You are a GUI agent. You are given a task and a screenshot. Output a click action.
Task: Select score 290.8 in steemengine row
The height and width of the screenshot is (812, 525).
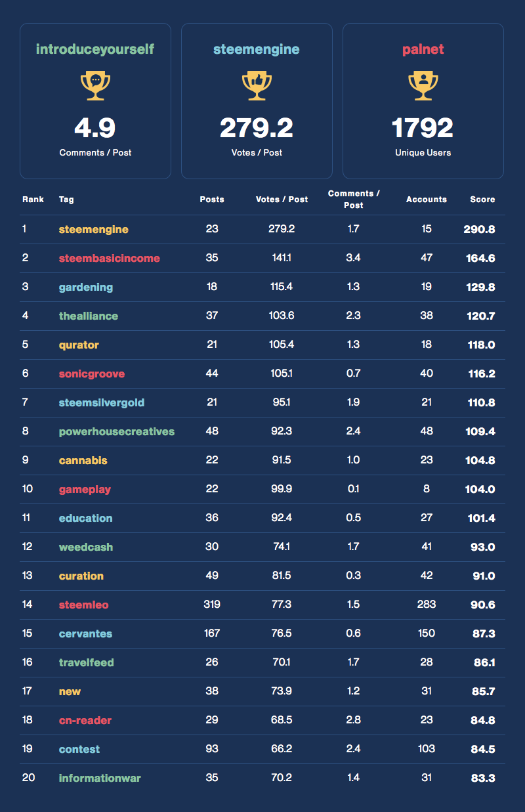point(479,229)
